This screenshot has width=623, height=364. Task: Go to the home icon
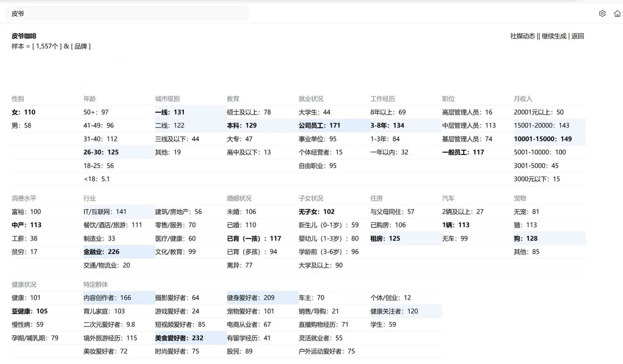tap(617, 13)
